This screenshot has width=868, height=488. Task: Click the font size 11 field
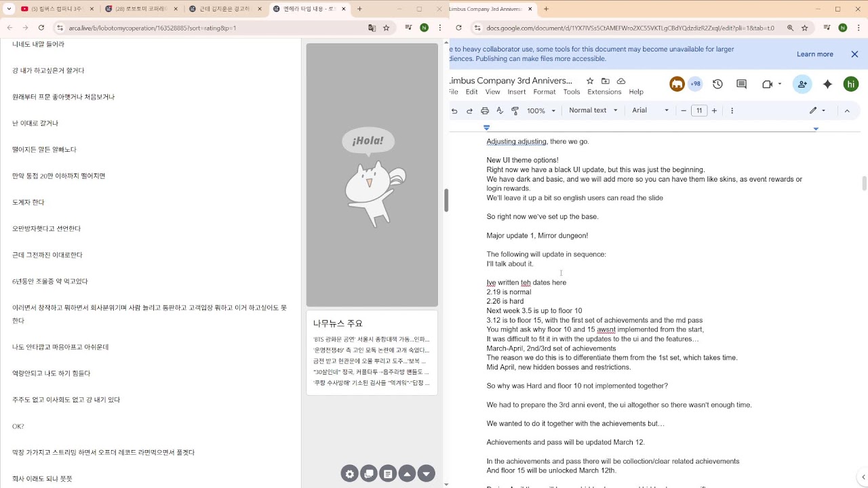point(699,110)
